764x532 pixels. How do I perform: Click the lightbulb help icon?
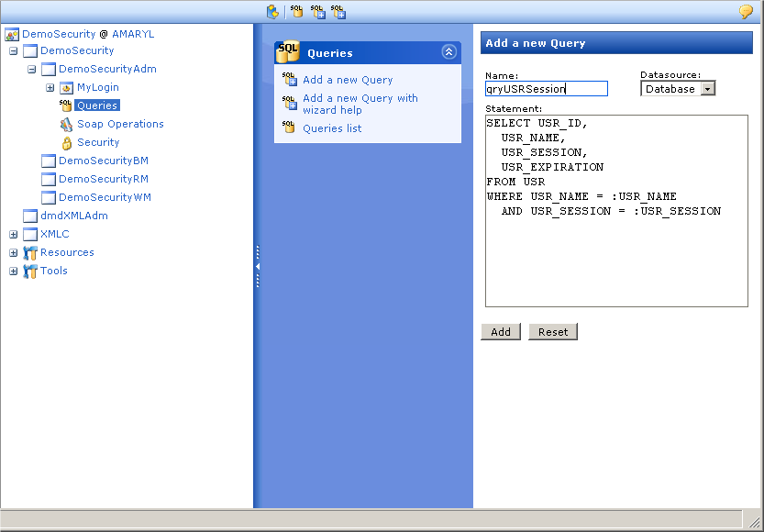point(746,12)
